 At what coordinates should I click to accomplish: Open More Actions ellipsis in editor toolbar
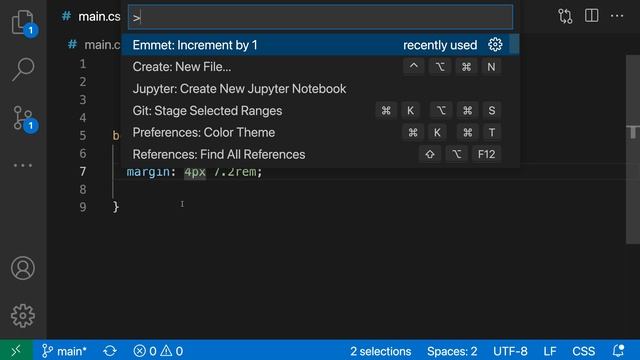click(617, 16)
